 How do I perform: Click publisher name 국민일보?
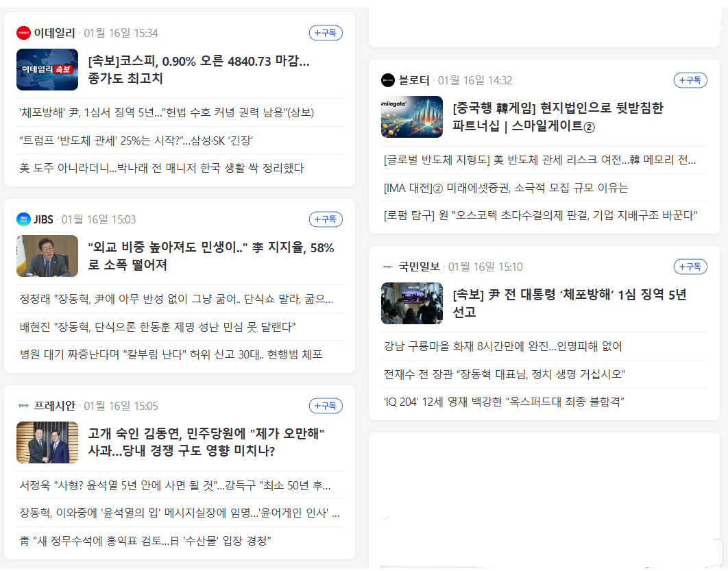(420, 267)
